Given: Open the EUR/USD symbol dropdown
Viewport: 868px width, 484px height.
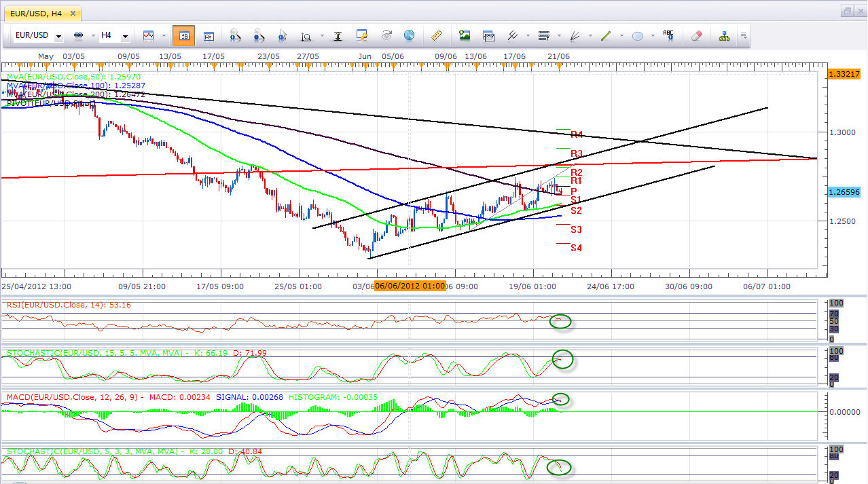Looking at the screenshot, I should pos(59,36).
